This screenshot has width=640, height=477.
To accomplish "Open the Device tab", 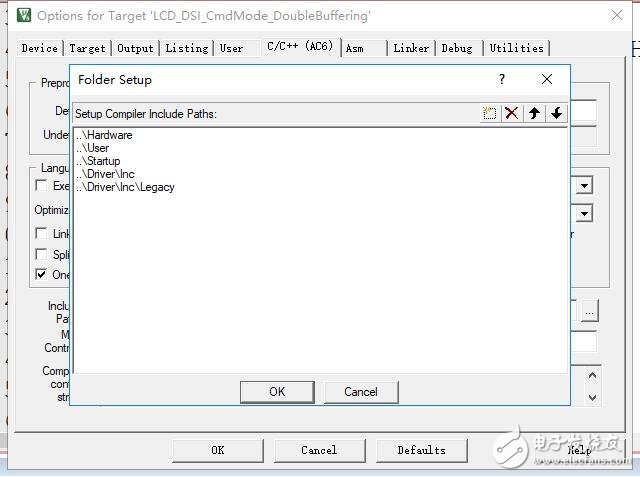I will (x=40, y=48).
